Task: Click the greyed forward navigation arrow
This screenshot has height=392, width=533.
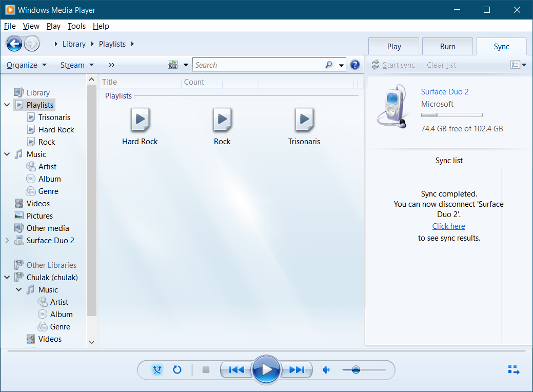Action: [32, 44]
